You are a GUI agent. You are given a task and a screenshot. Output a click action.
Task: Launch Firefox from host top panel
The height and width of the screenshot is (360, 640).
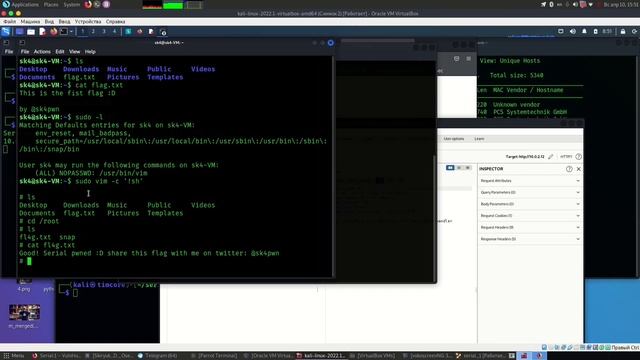point(88,4)
